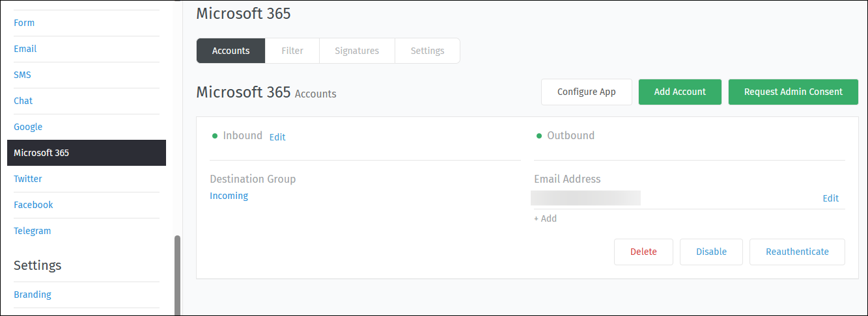Edit the outbound email address
The height and width of the screenshot is (316, 868).
pos(830,198)
